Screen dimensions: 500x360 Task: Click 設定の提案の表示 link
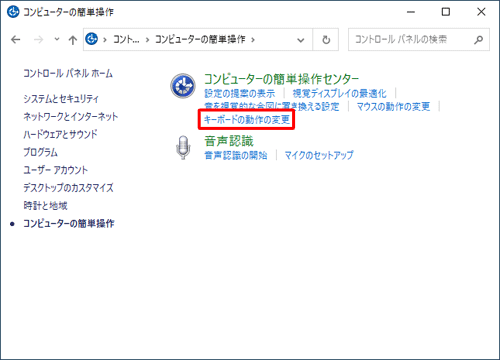[240, 93]
